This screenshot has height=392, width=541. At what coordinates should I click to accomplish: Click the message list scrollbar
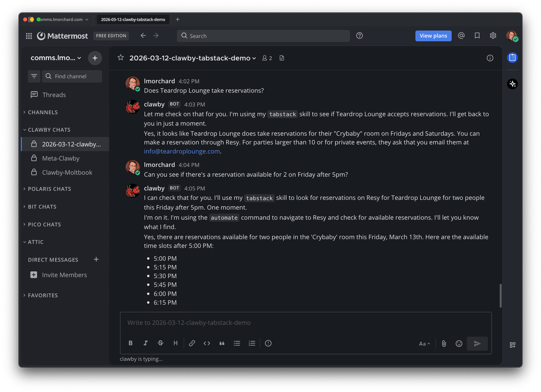click(x=500, y=296)
